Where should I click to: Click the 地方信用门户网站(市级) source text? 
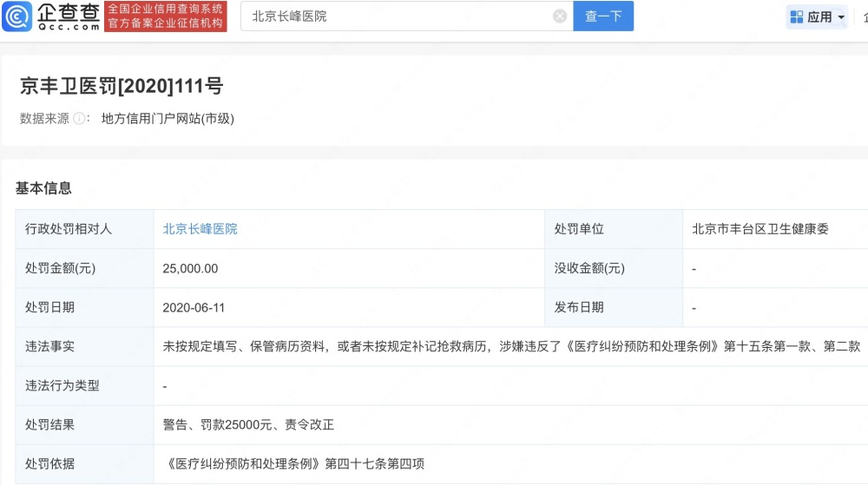pyautogui.click(x=168, y=118)
